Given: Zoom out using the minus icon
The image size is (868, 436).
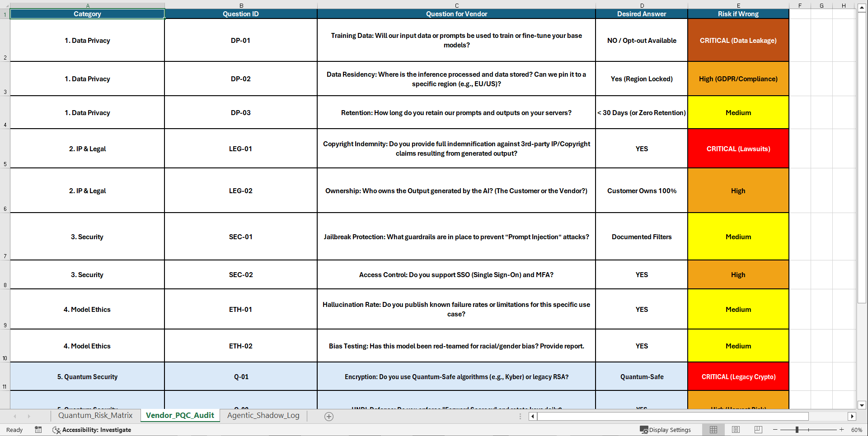Looking at the screenshot, I should (774, 430).
